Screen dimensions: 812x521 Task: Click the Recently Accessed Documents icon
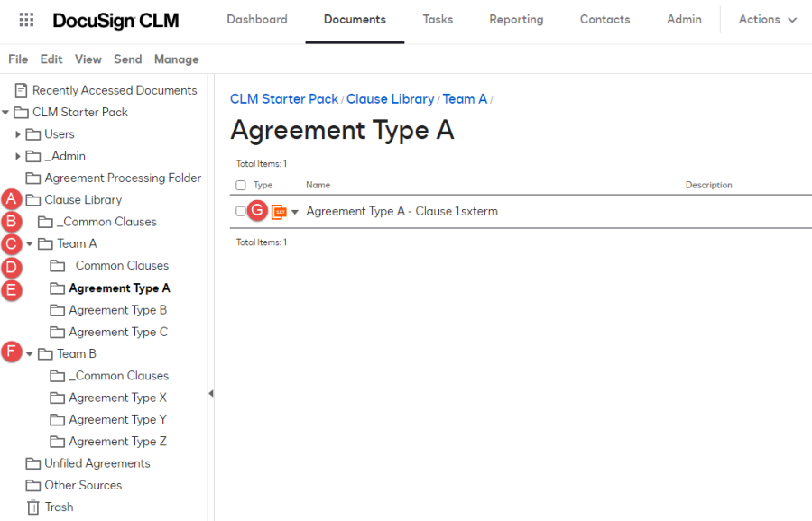20,90
